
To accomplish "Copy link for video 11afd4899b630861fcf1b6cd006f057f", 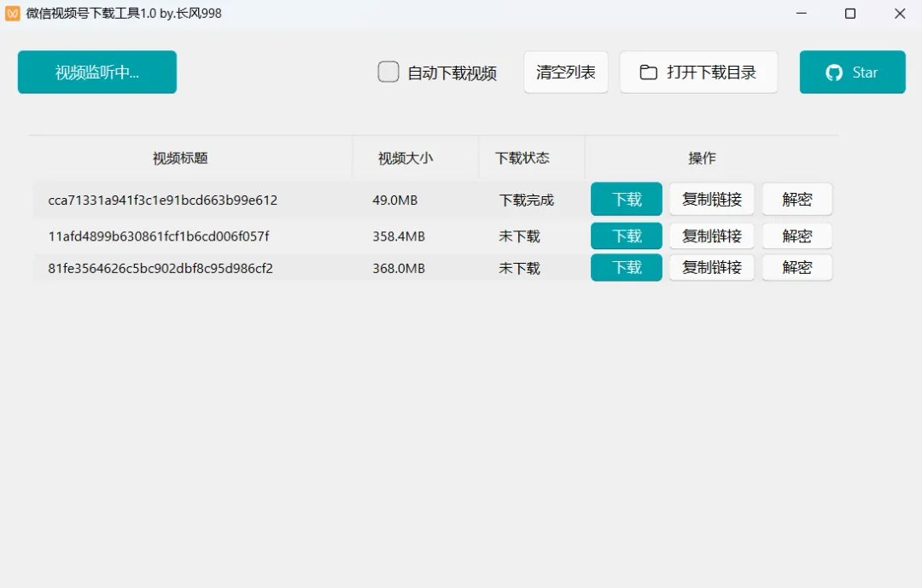I will click(x=711, y=236).
